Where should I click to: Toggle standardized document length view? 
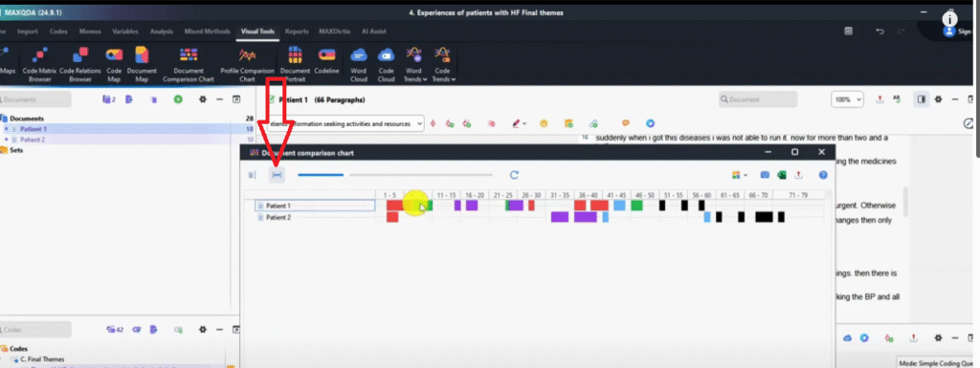coord(277,175)
